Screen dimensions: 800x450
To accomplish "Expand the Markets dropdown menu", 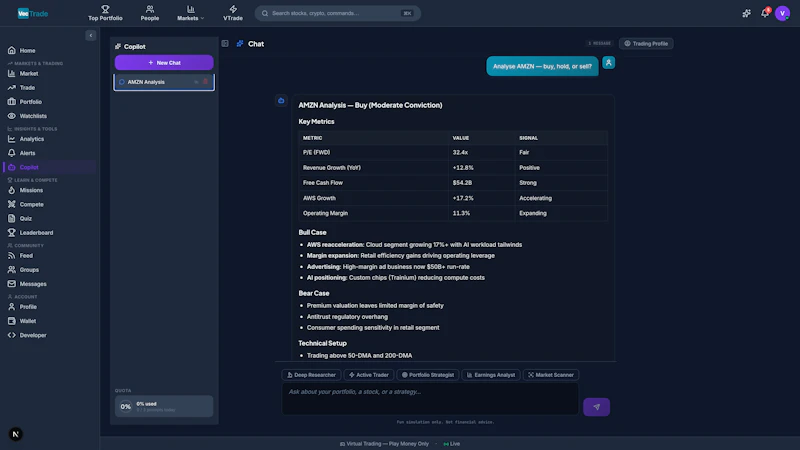I will point(190,13).
